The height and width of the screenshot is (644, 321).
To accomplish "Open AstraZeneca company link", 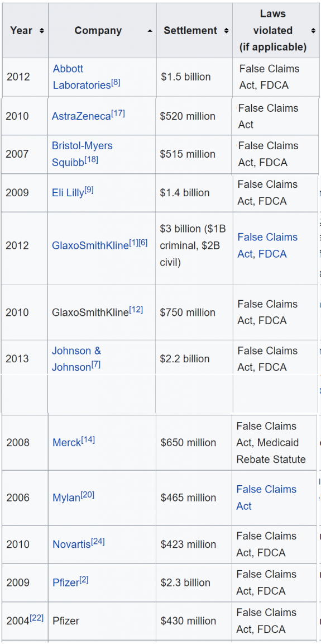I will tap(81, 116).
